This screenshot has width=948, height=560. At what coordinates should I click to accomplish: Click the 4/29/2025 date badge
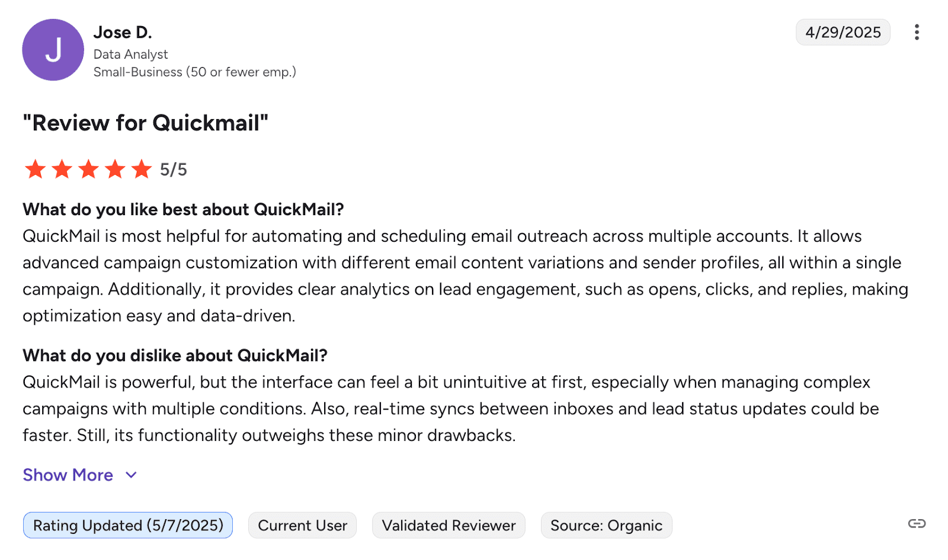click(x=843, y=32)
